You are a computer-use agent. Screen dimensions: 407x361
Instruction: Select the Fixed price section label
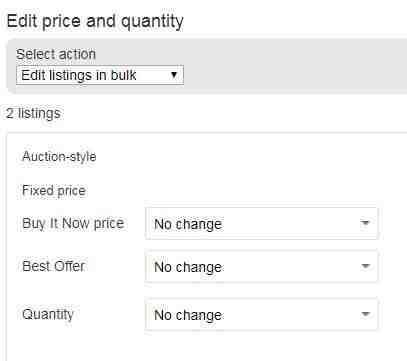click(54, 191)
